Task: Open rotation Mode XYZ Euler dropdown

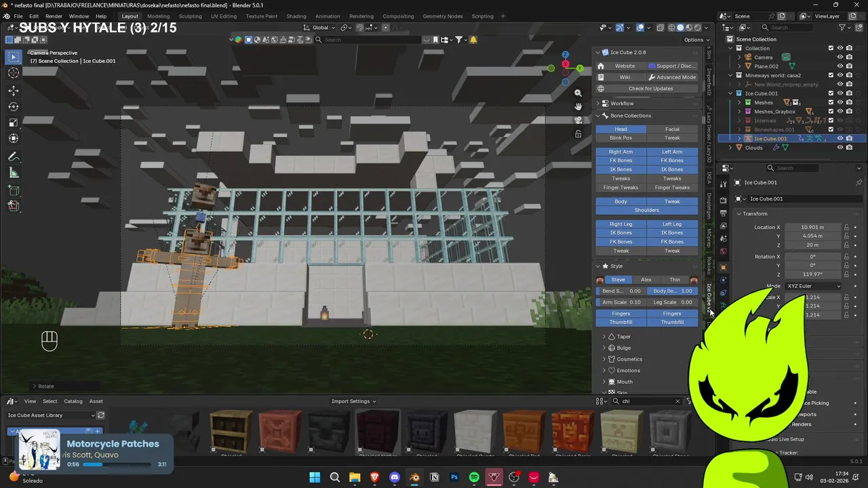Action: (813, 286)
